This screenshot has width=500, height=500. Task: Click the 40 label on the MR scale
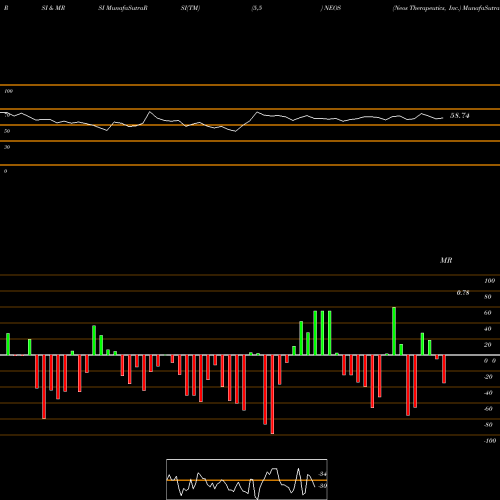[488, 329]
